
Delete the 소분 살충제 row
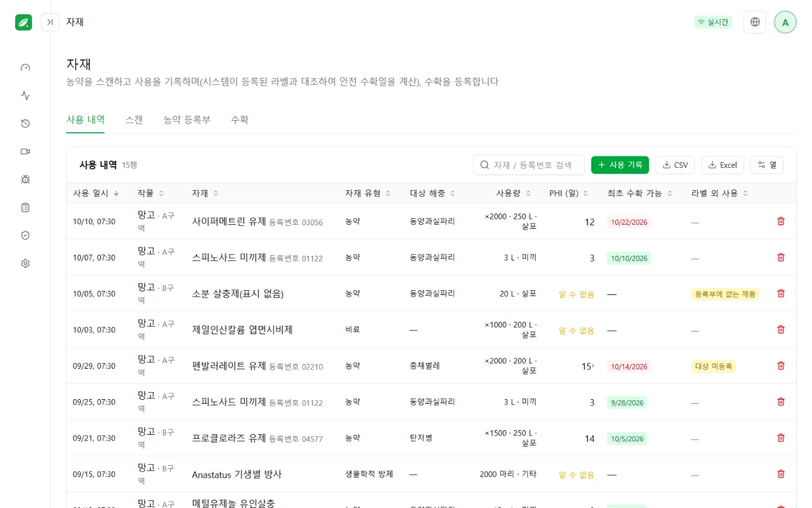tap(780, 294)
